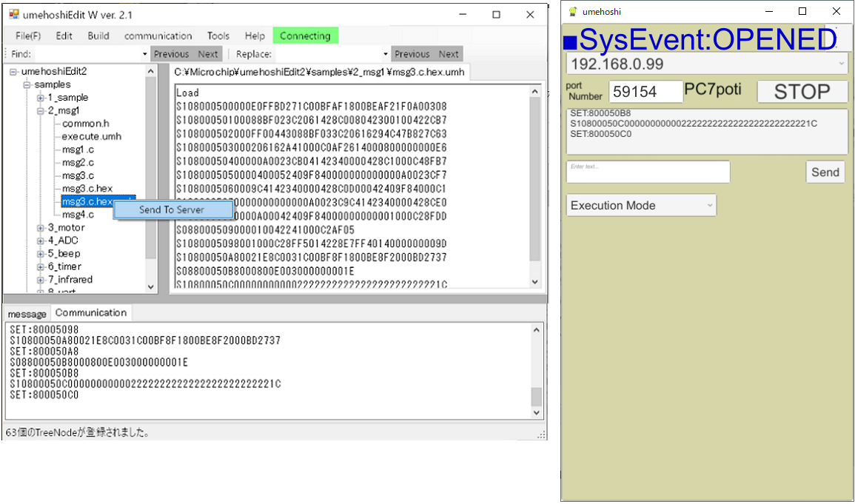Screen dimensions: 855x504
Task: Open the communication menu
Action: tap(158, 36)
